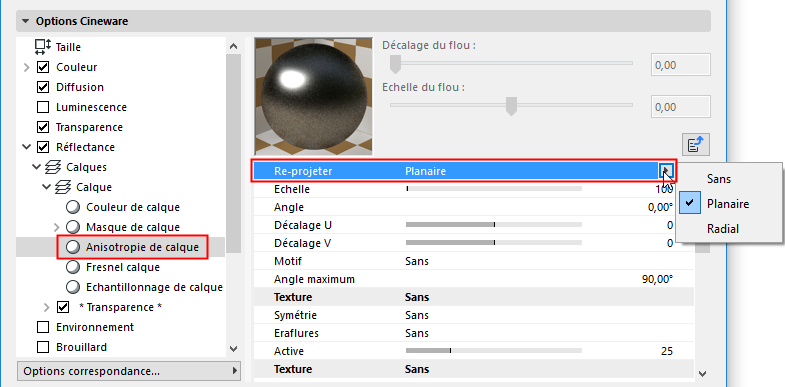785x387 pixels.
Task: Collapse the Calque tree node
Action: pos(46,187)
